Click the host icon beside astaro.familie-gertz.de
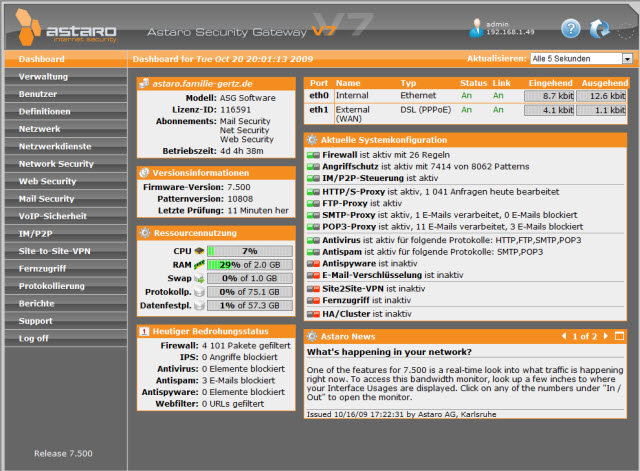The height and width of the screenshot is (471, 640). click(x=144, y=83)
